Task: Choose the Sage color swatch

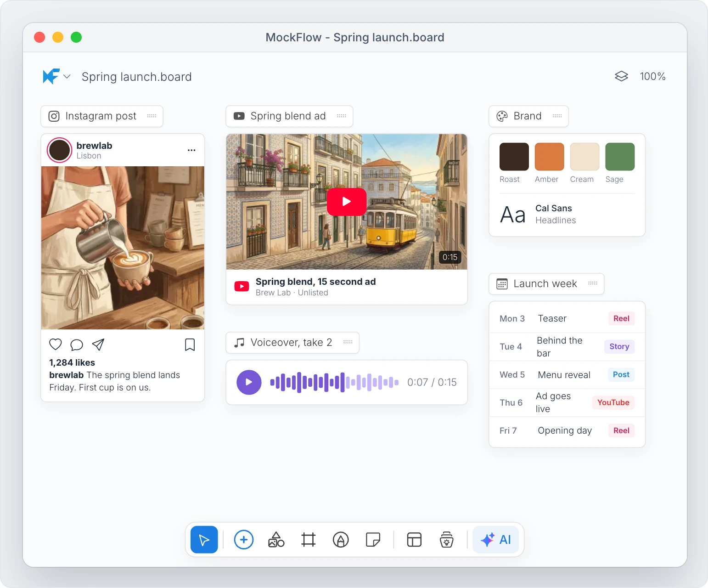Action: coord(620,157)
